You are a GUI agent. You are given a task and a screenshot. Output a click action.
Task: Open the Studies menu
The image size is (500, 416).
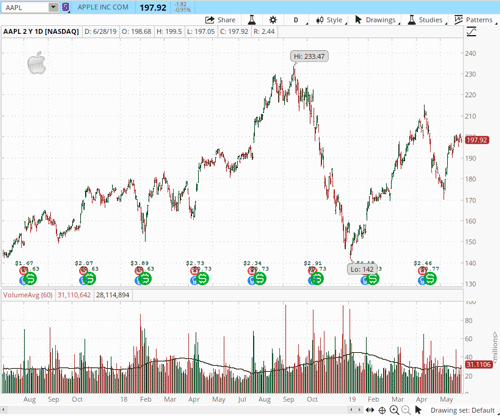click(425, 20)
